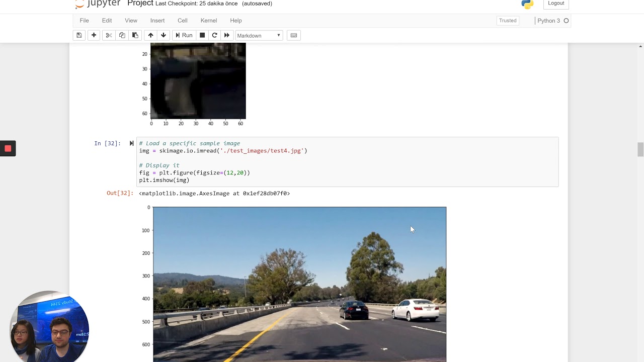This screenshot has height=362, width=644.
Task: Click the page vertical scrollbar thumb
Action: (640, 150)
